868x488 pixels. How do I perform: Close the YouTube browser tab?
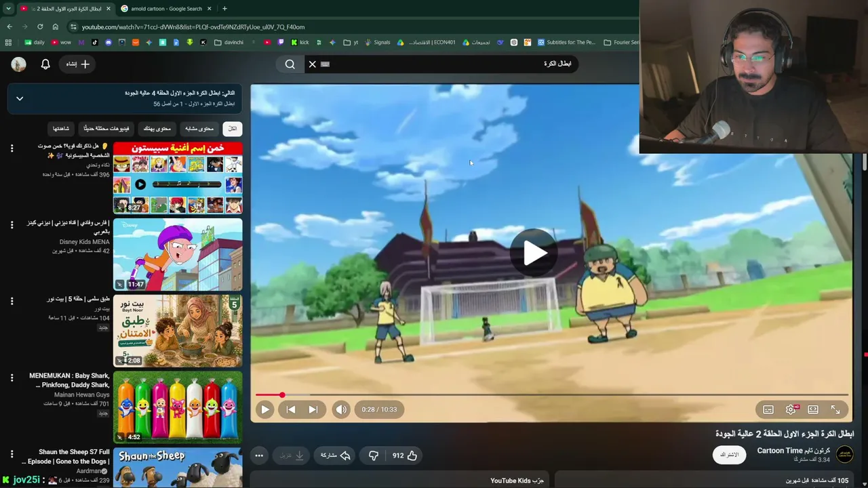[x=108, y=9]
